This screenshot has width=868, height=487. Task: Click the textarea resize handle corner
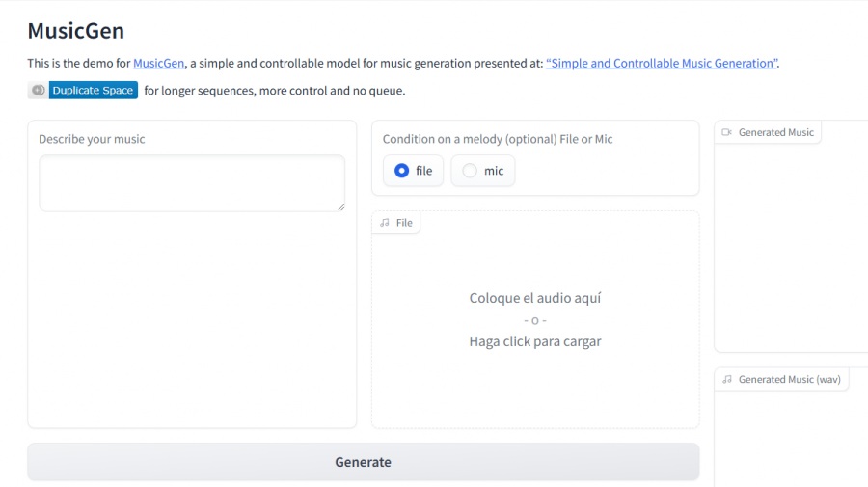(339, 206)
